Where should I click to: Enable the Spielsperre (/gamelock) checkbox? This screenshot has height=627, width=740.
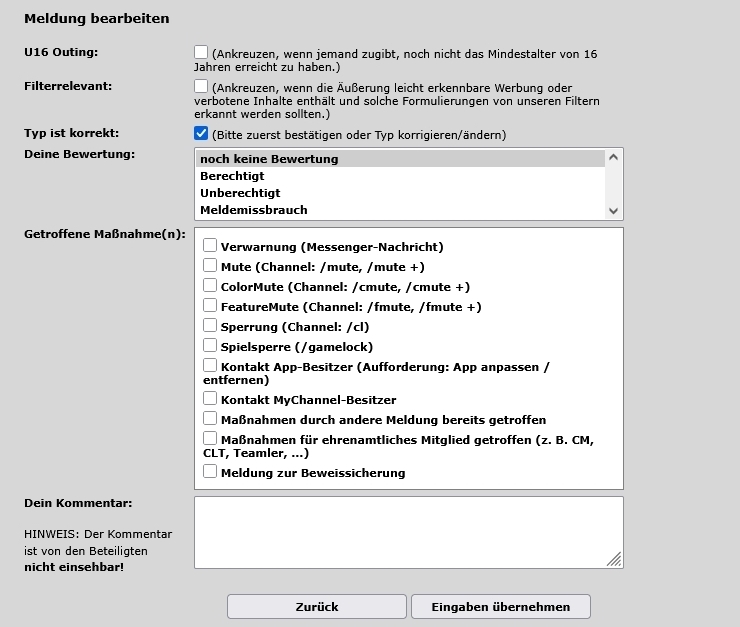point(210,345)
